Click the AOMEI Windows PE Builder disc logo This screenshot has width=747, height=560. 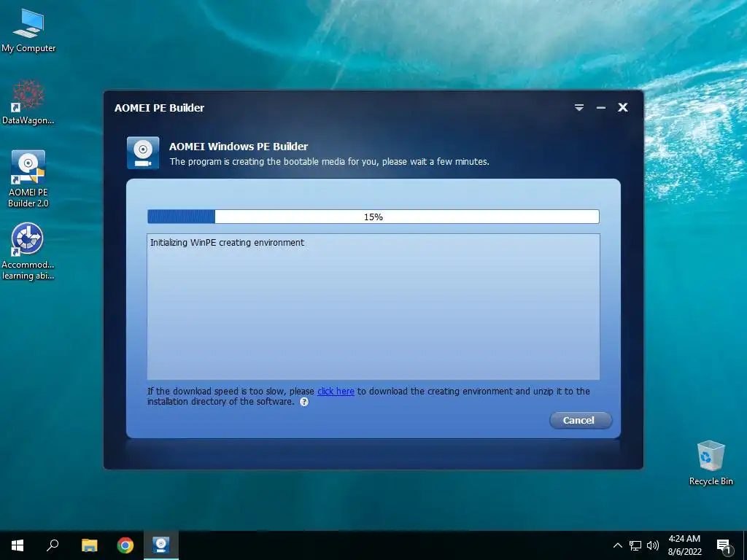pos(143,153)
